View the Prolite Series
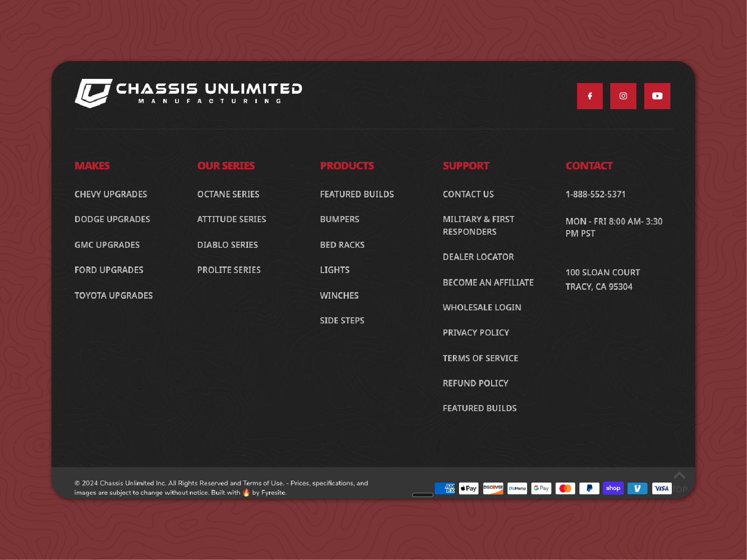 (x=229, y=270)
